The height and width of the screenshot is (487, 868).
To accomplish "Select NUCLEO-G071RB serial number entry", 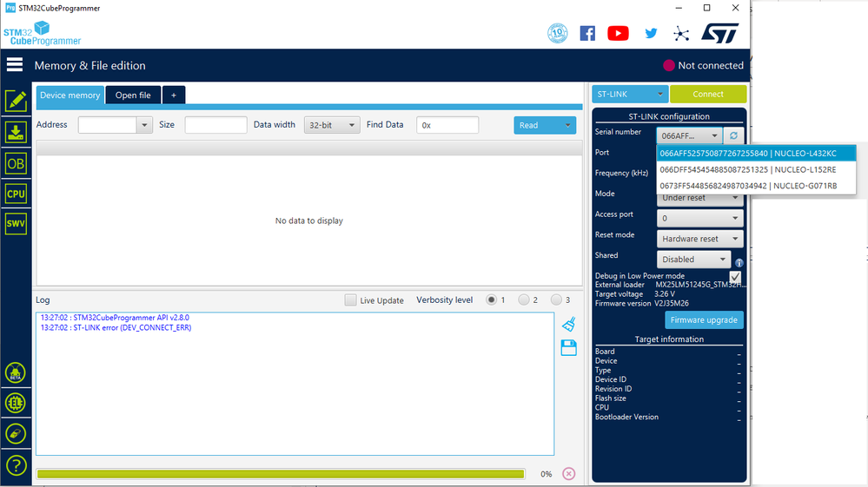I will (756, 186).
